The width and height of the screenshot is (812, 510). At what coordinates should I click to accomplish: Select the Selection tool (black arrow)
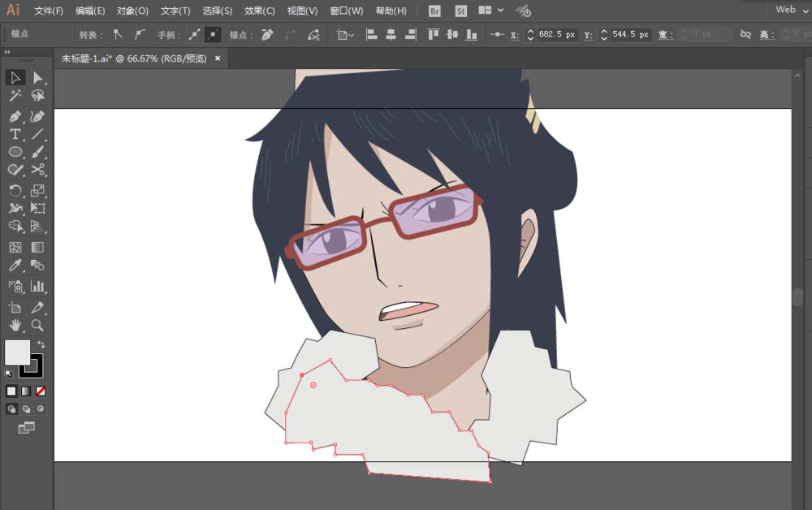coord(15,78)
